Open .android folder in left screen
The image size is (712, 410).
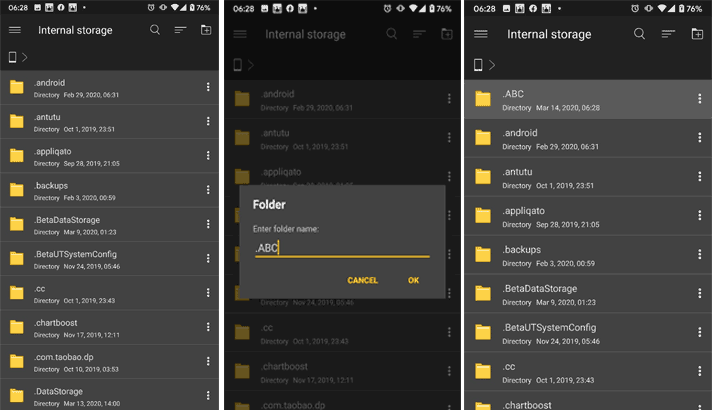109,88
